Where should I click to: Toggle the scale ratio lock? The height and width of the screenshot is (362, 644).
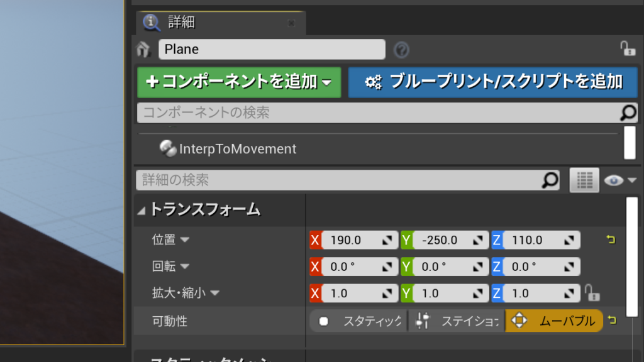point(591,293)
